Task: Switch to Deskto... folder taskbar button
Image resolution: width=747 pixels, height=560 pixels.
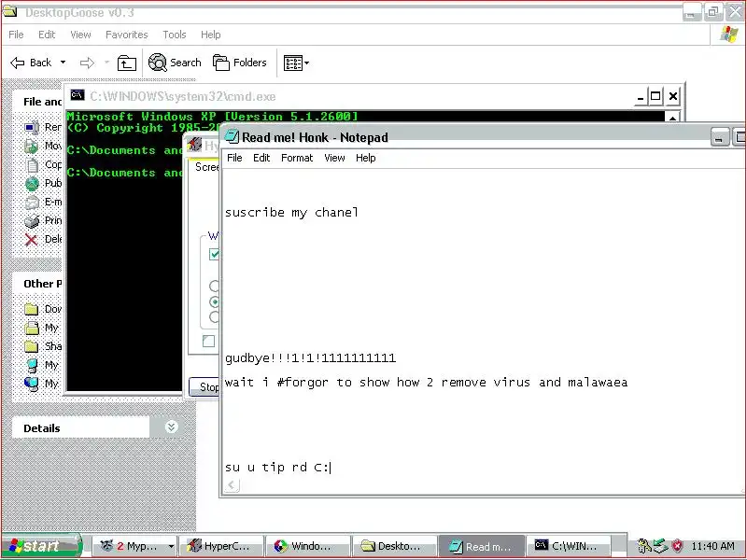Action: click(x=394, y=546)
